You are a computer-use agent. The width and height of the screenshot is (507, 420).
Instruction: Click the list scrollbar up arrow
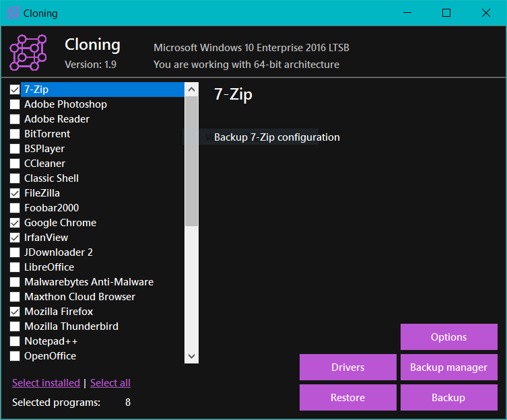pyautogui.click(x=191, y=90)
